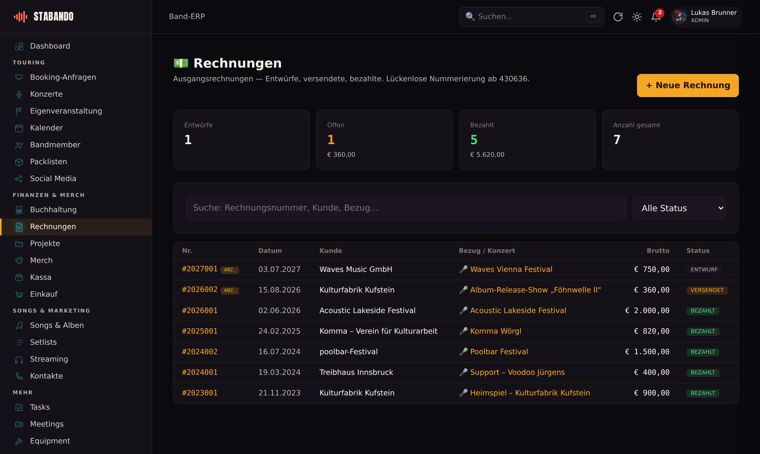760x454 pixels.
Task: Click the Projekte folder icon
Action: click(19, 244)
